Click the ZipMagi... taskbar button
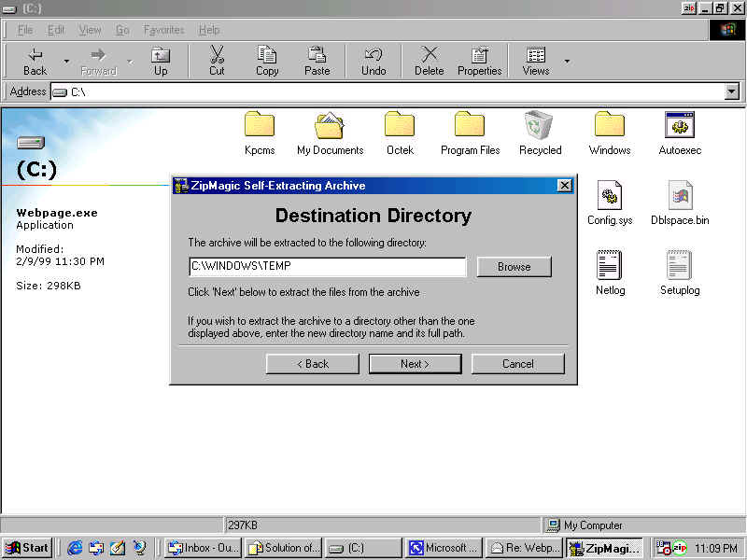This screenshot has width=747, height=560. click(605, 548)
